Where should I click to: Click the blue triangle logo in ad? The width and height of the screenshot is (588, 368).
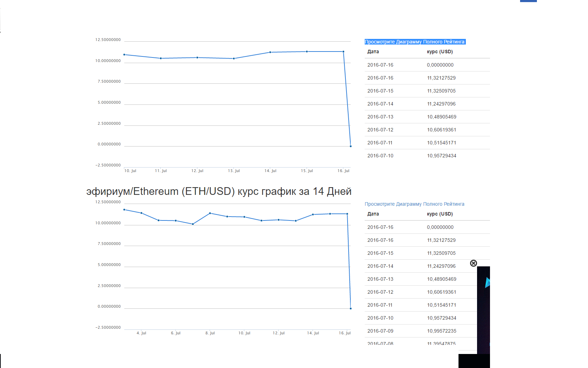click(x=487, y=282)
